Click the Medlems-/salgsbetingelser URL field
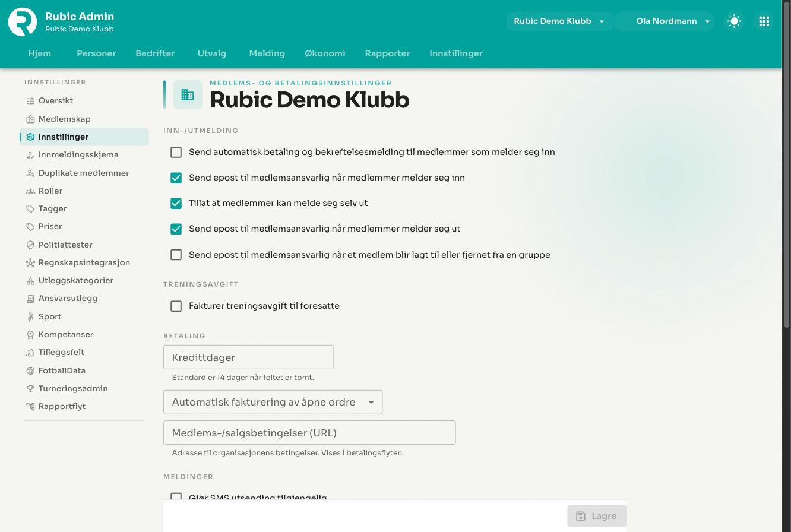 [x=309, y=433]
